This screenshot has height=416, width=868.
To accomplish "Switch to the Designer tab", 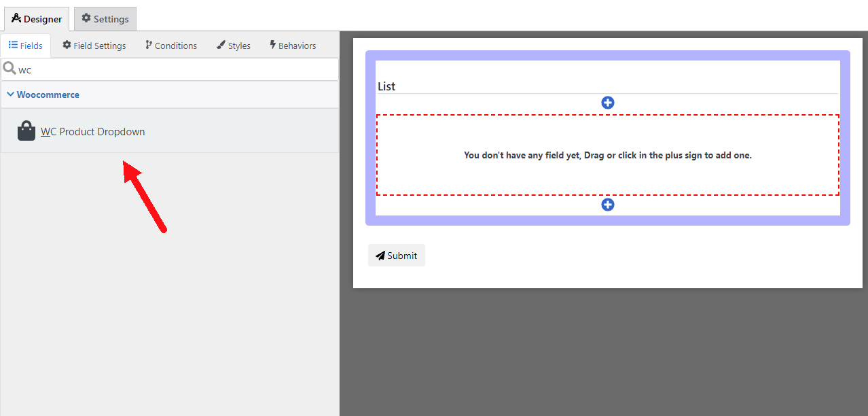I will pyautogui.click(x=37, y=19).
